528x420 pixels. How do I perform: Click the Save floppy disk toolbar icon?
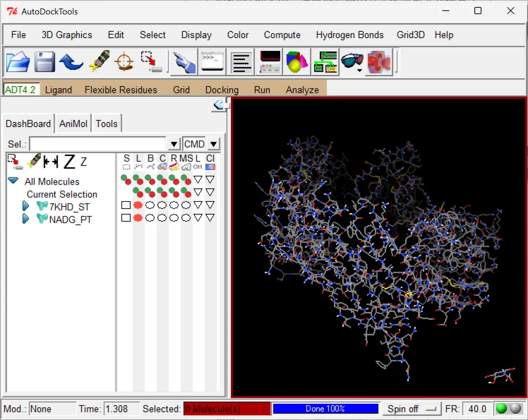click(x=44, y=62)
